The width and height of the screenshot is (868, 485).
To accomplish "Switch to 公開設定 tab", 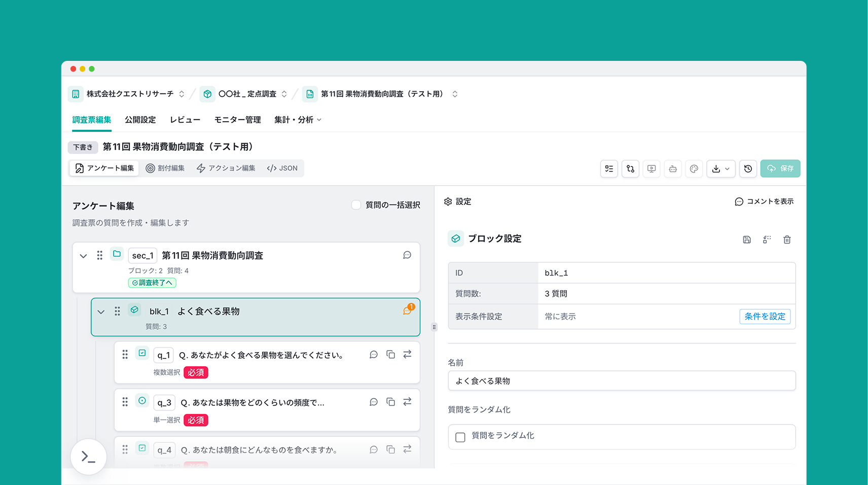I will [x=140, y=120].
